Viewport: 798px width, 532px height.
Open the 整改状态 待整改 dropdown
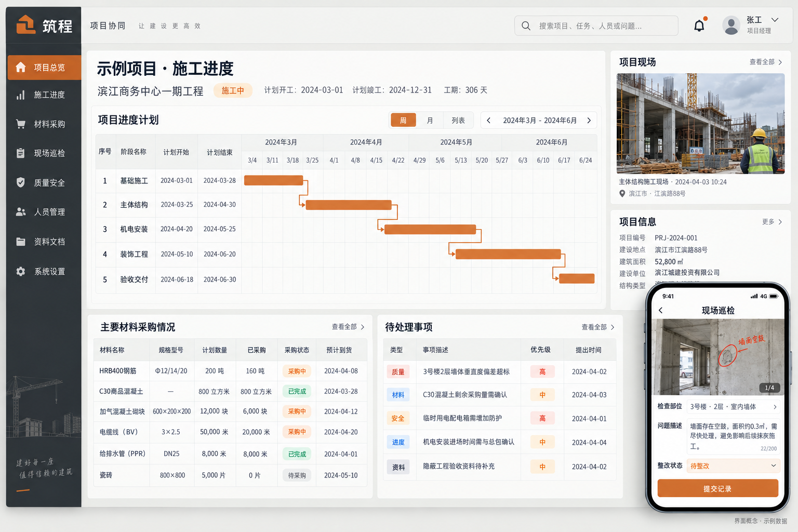point(733,466)
